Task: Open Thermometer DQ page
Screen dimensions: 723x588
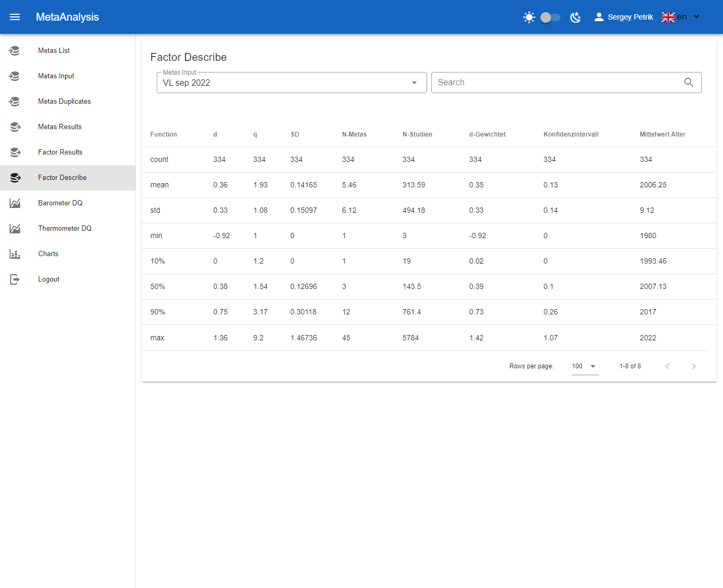Action: point(68,229)
